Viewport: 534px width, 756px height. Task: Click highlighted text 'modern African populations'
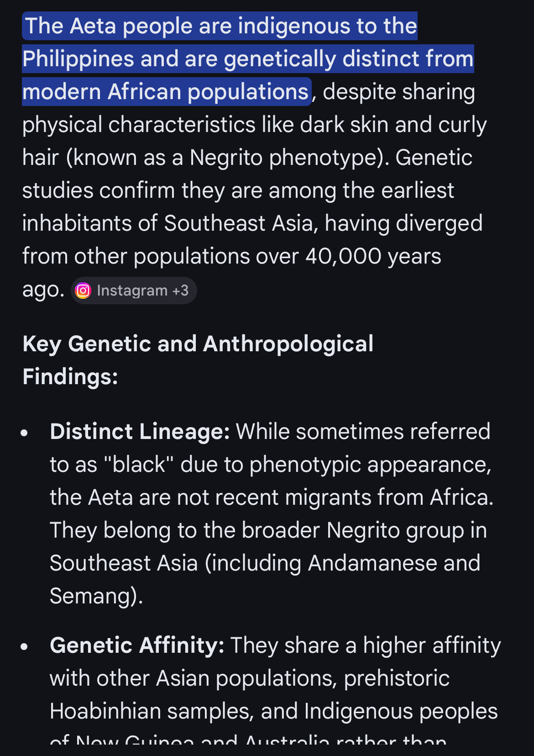pos(165,92)
